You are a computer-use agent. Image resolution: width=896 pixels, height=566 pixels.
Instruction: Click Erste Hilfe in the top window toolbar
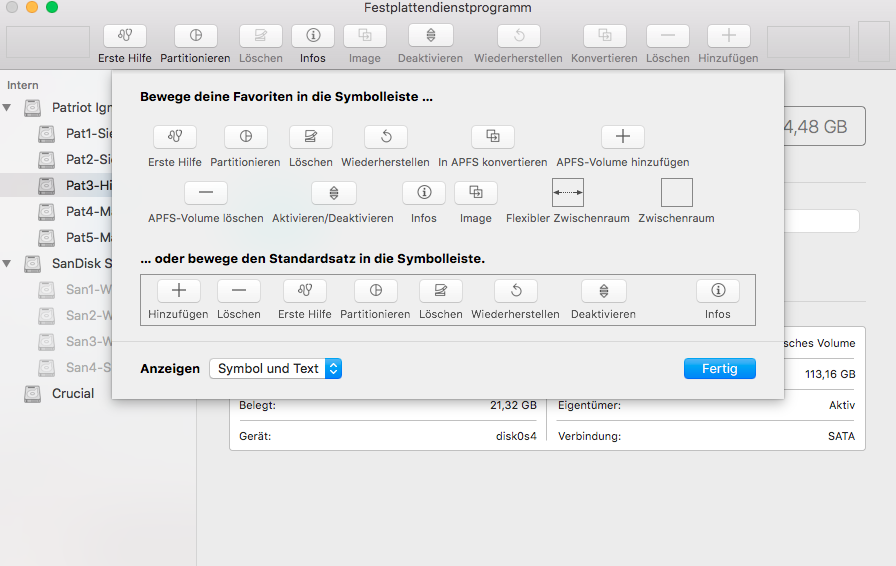point(125,36)
